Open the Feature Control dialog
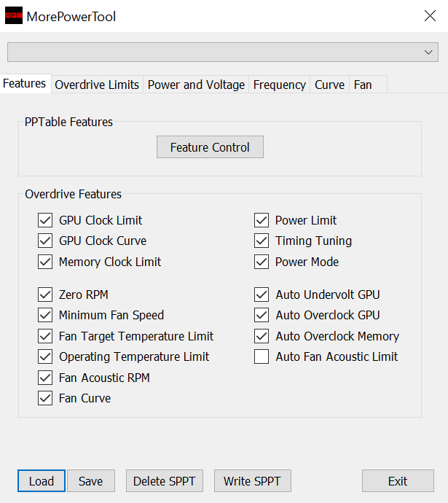This screenshot has height=503, width=448. [x=210, y=147]
